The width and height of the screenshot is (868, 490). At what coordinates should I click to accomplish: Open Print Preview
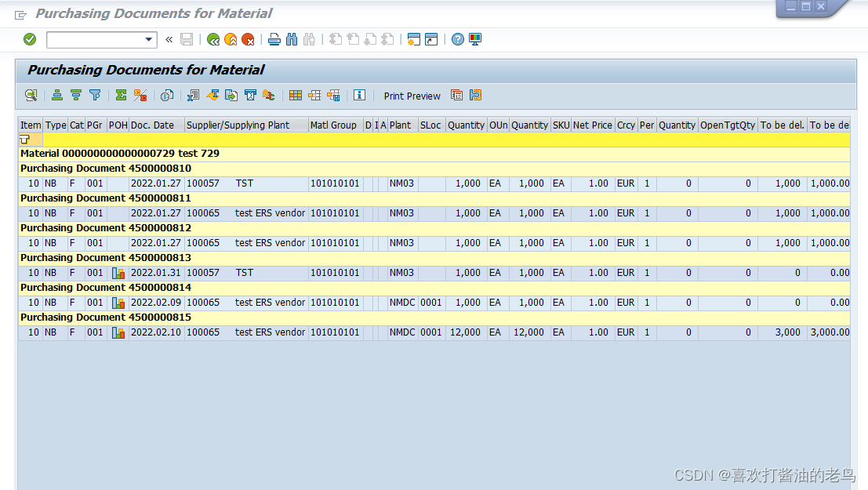pyautogui.click(x=412, y=96)
